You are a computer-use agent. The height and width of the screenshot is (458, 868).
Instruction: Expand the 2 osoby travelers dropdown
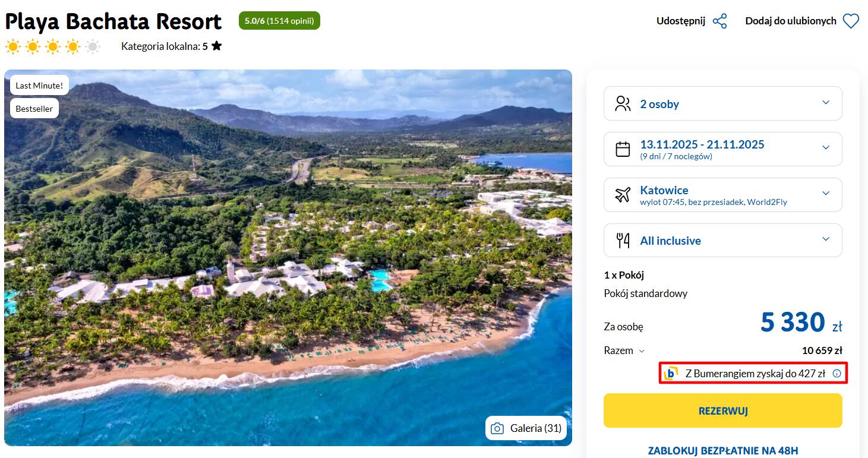coord(825,103)
